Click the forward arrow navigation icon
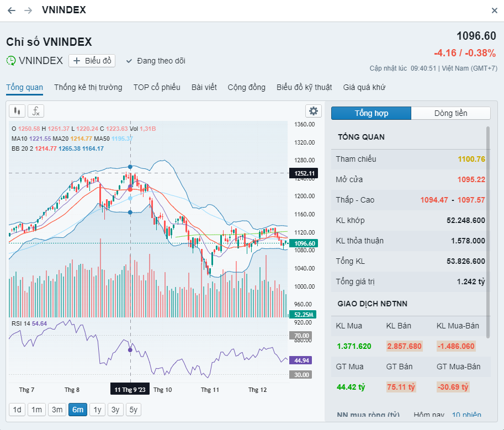 point(28,10)
